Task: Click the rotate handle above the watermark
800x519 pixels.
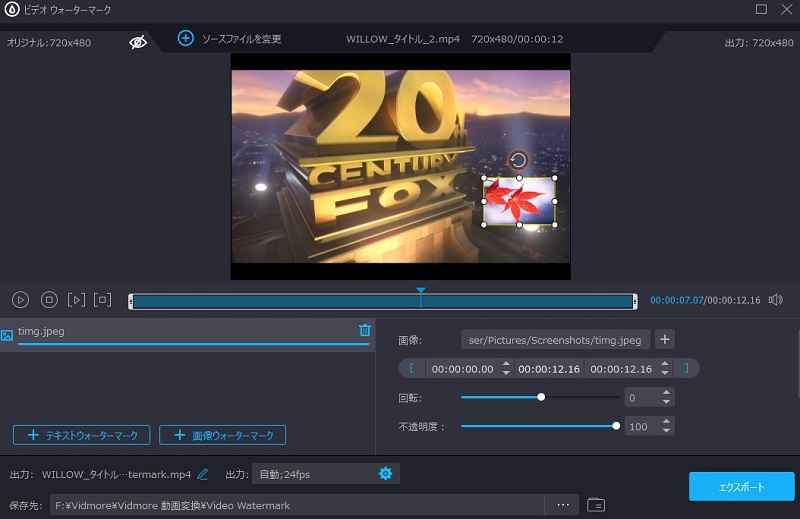Action: tap(517, 160)
